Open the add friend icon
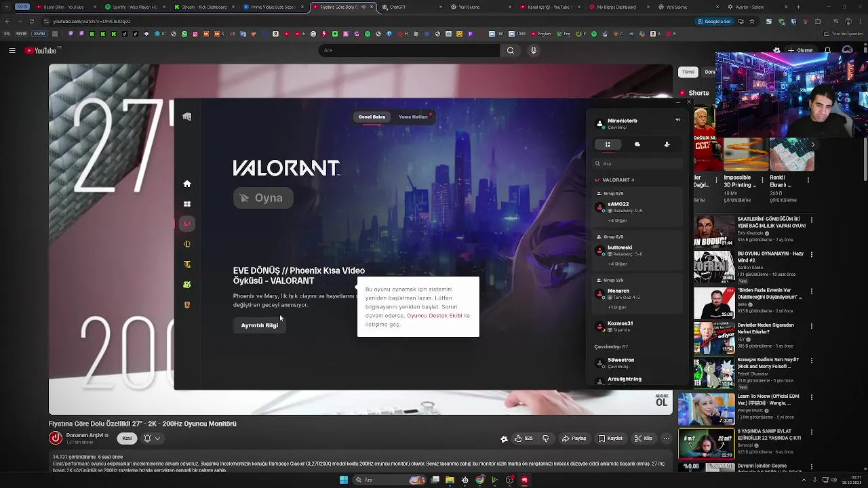The image size is (868, 488). click(667, 144)
